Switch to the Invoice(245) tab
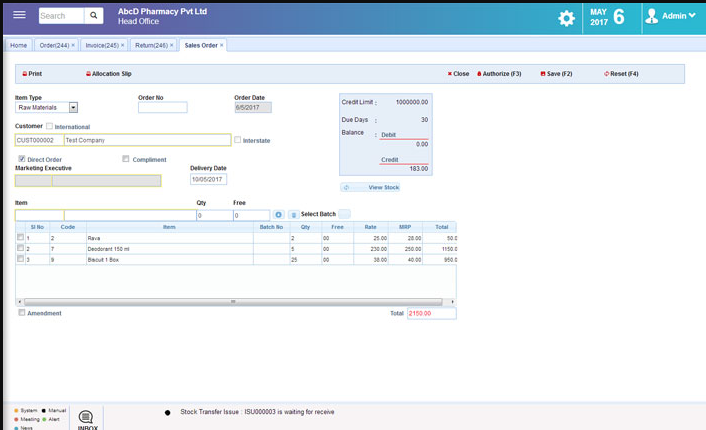The height and width of the screenshot is (430, 706). [101, 45]
